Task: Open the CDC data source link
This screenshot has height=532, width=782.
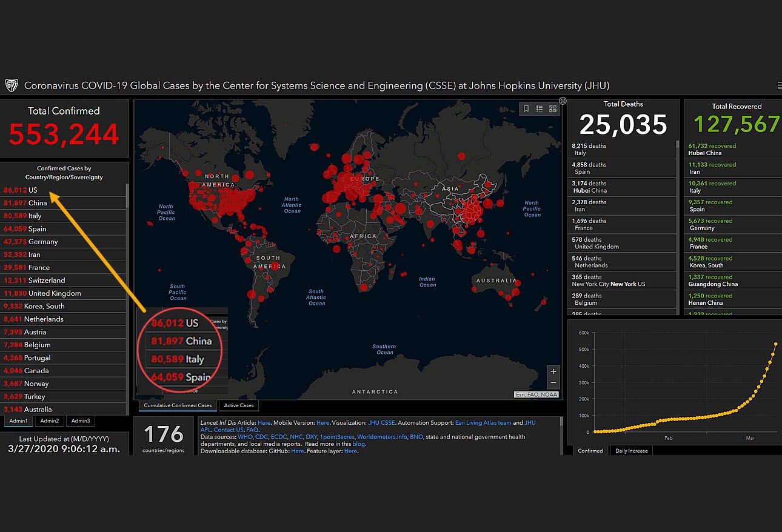Action: tap(261, 437)
